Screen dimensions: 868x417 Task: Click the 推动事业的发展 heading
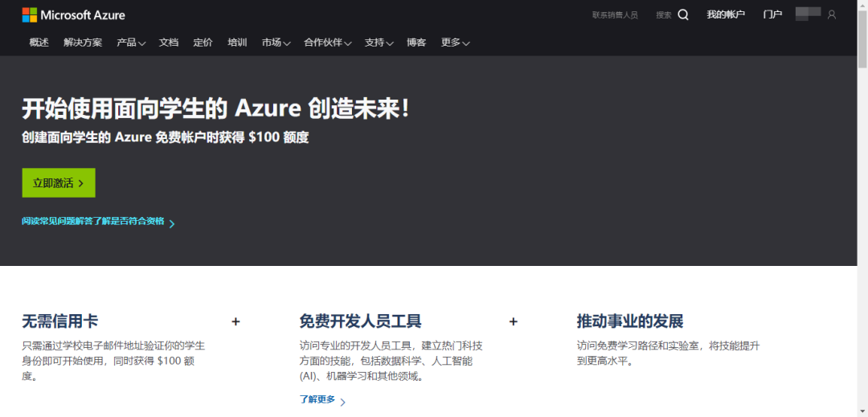pos(630,321)
